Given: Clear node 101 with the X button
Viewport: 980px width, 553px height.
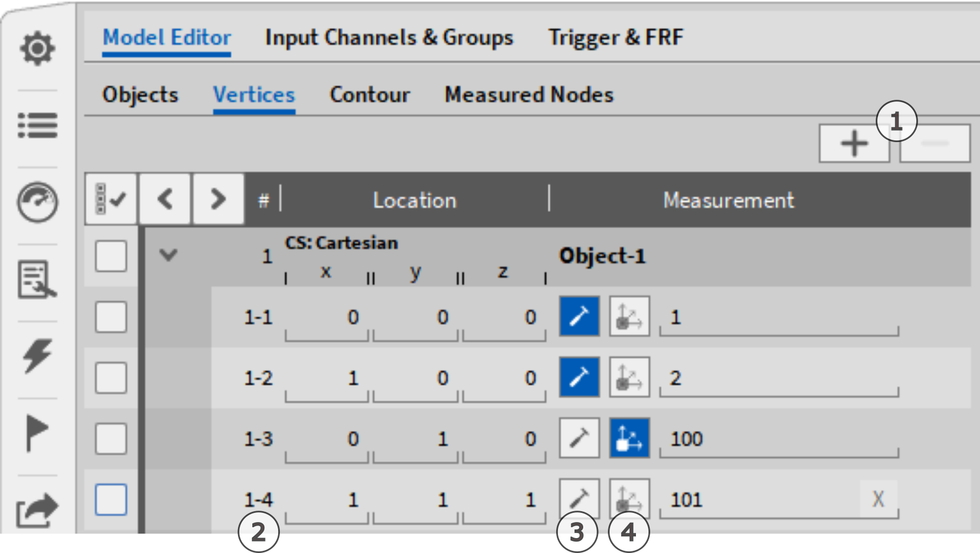Looking at the screenshot, I should coord(878,499).
